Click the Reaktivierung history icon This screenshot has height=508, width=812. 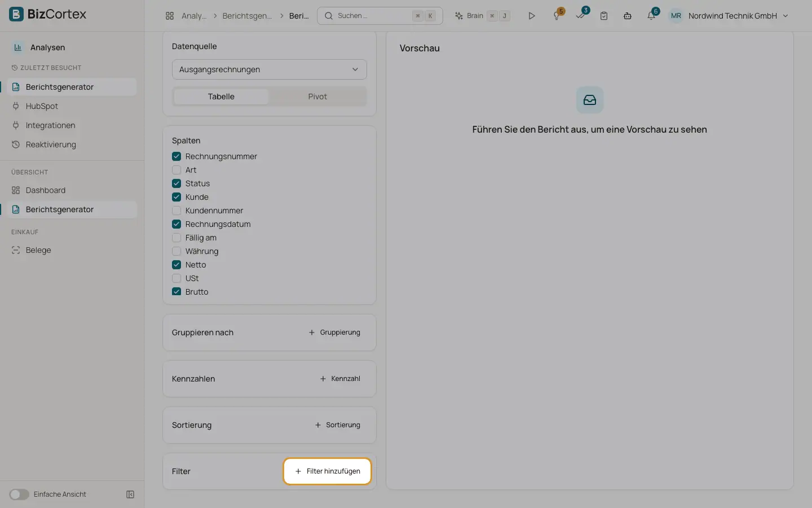click(16, 144)
